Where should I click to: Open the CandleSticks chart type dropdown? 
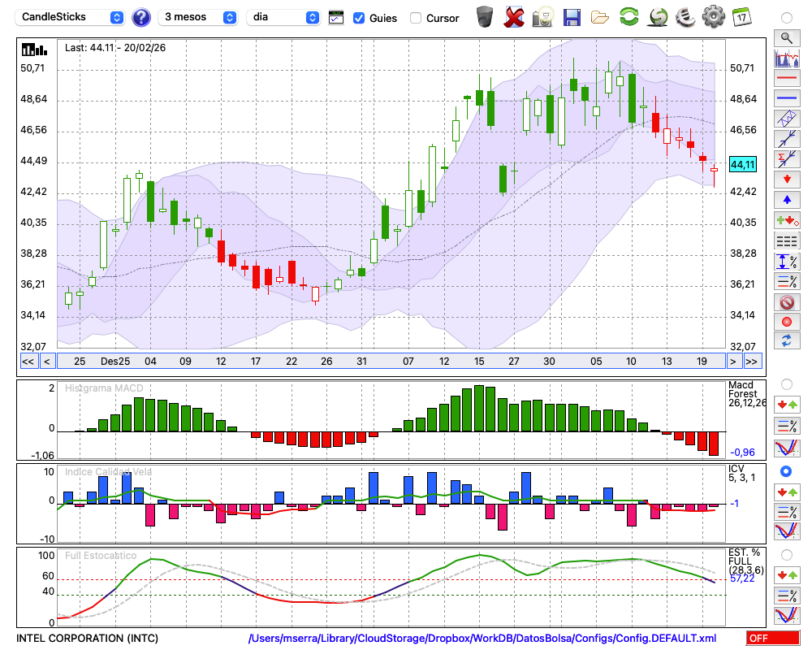tap(71, 17)
